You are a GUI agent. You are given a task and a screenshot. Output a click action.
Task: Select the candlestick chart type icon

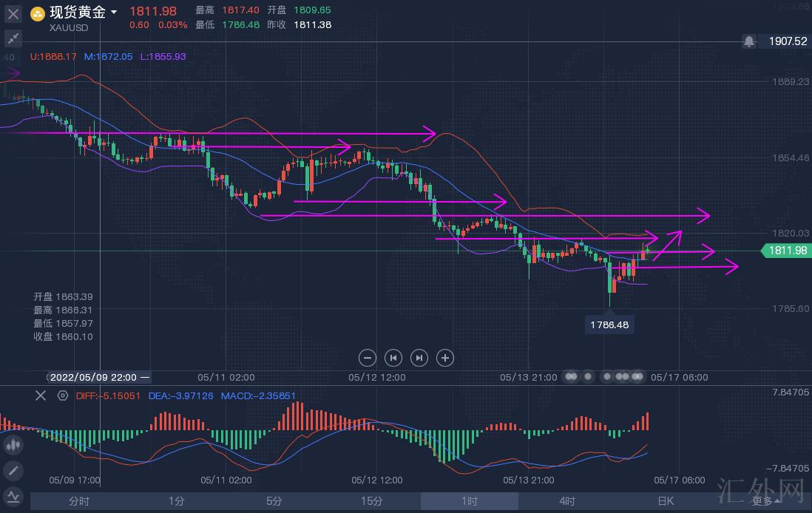point(13,445)
